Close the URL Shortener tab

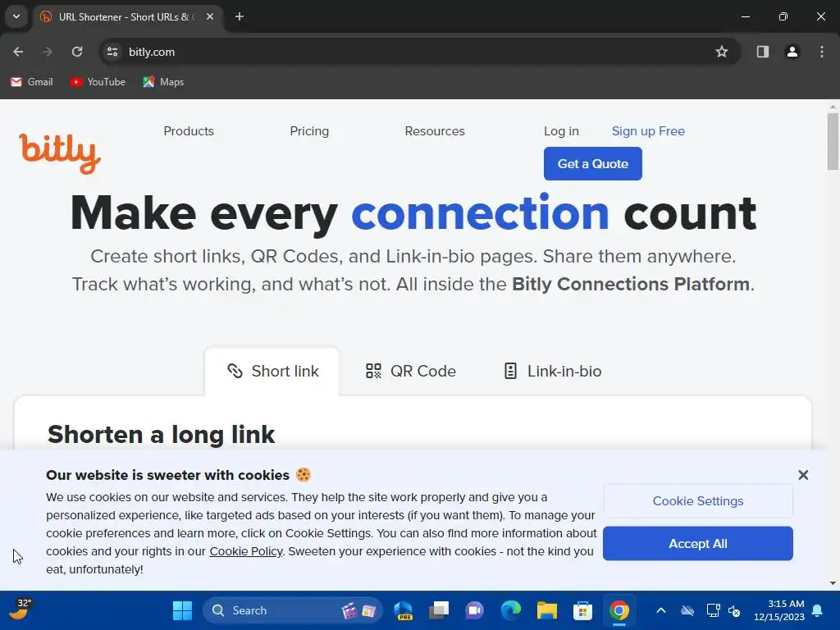point(210,16)
